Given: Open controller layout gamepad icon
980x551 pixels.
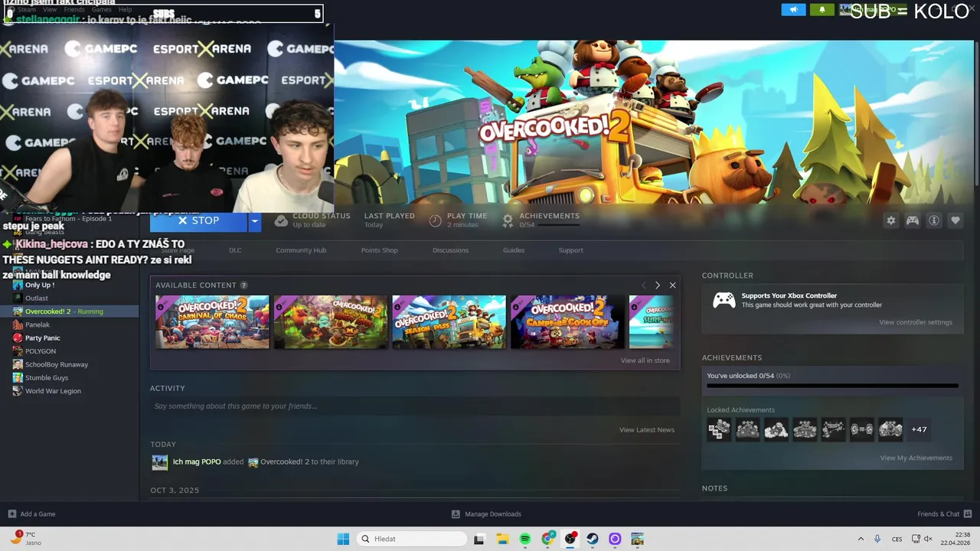Looking at the screenshot, I should [913, 220].
